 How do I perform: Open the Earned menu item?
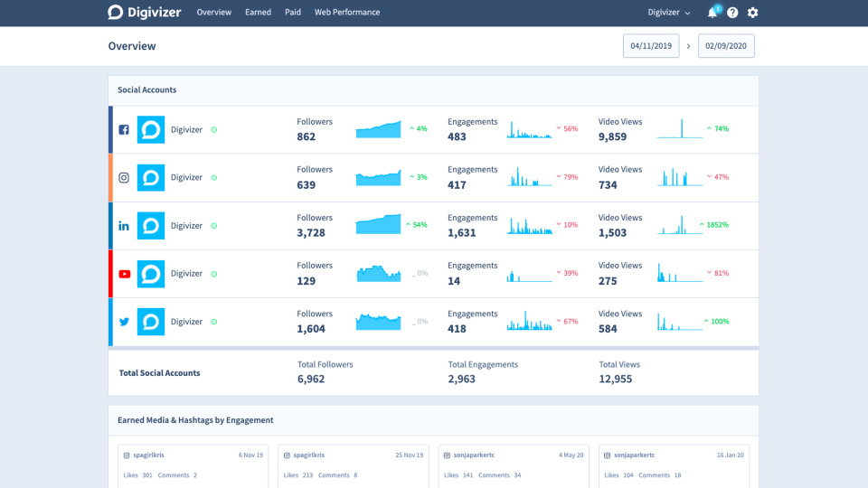pyautogui.click(x=258, y=12)
